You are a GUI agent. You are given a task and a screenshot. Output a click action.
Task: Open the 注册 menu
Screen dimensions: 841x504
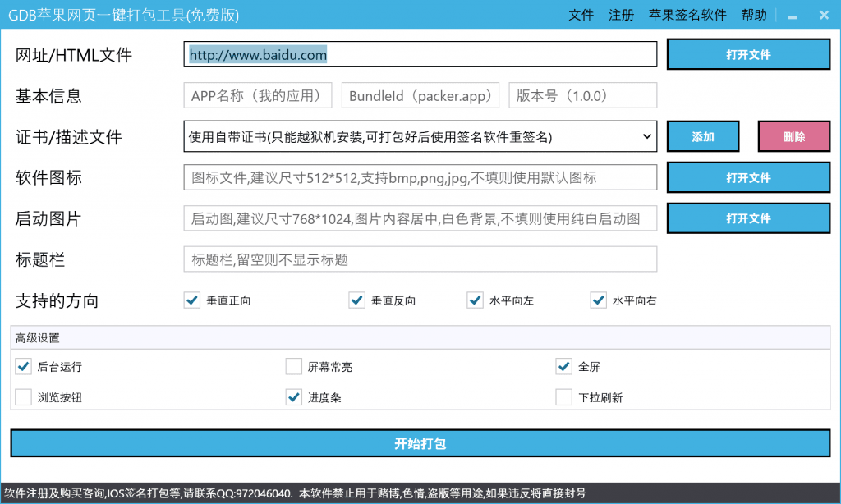coord(621,15)
